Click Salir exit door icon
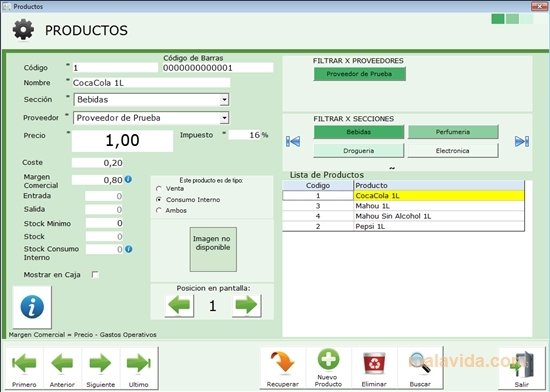 coord(522,365)
